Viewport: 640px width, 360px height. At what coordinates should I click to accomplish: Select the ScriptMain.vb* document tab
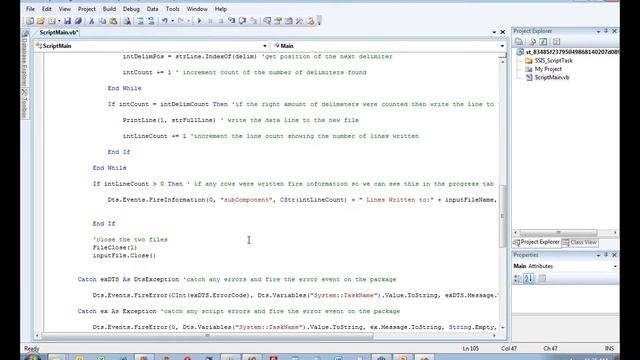[x=59, y=32]
